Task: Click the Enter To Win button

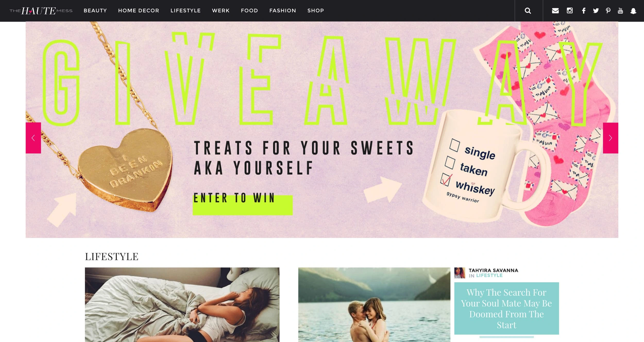Action: (243, 204)
